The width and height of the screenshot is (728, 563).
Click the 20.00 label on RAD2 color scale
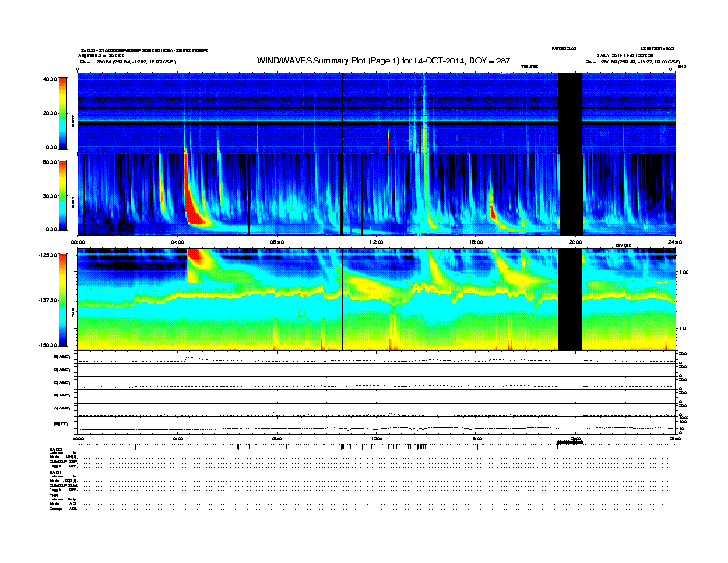tap(50, 113)
